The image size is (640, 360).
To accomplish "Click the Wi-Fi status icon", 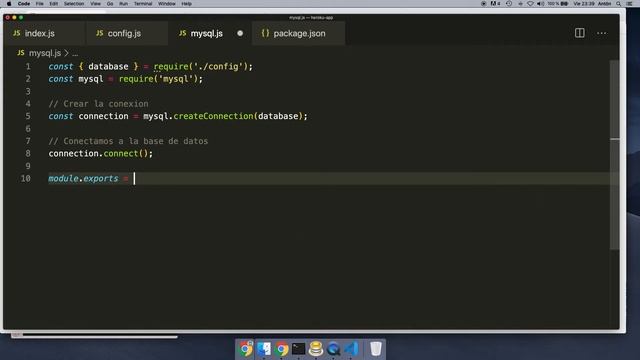I will [x=530, y=4].
